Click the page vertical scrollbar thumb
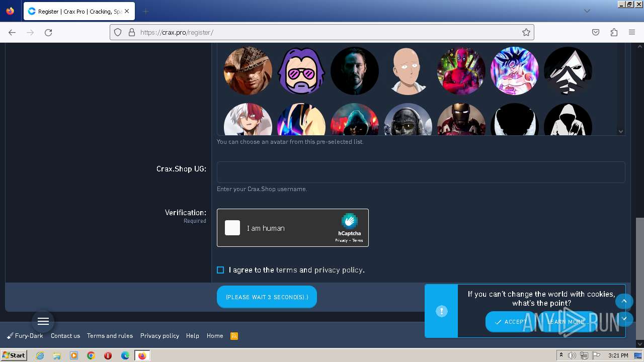Viewport: 644px width, 362px height. (639, 278)
